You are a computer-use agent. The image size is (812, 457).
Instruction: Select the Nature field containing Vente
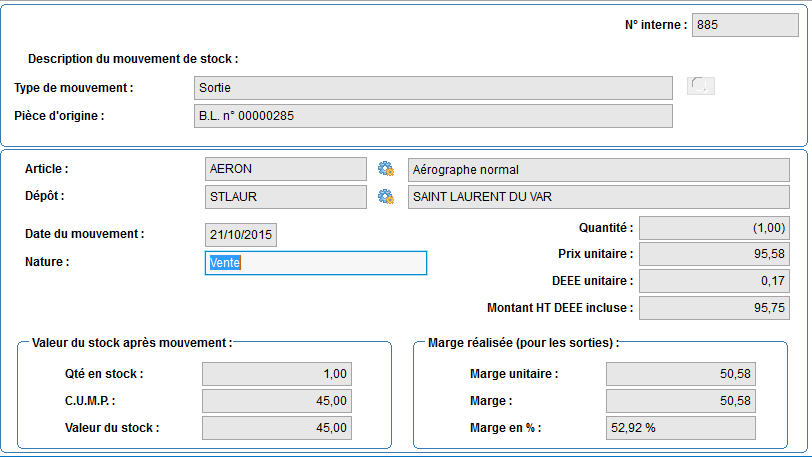click(x=316, y=263)
